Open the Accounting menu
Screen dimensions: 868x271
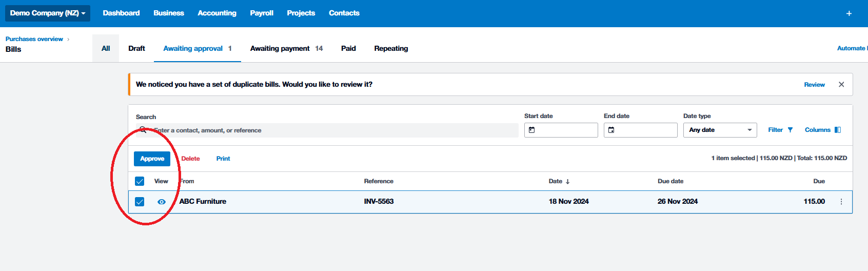[x=217, y=13]
